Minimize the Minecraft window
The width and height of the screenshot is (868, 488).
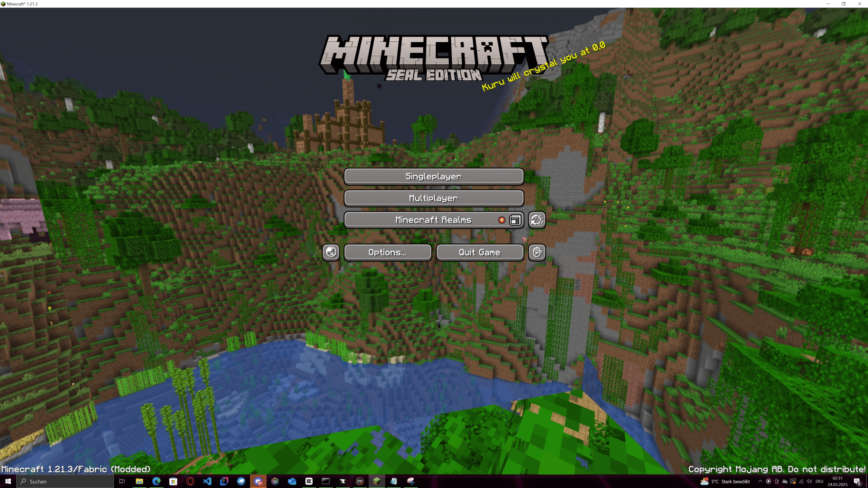click(828, 4)
